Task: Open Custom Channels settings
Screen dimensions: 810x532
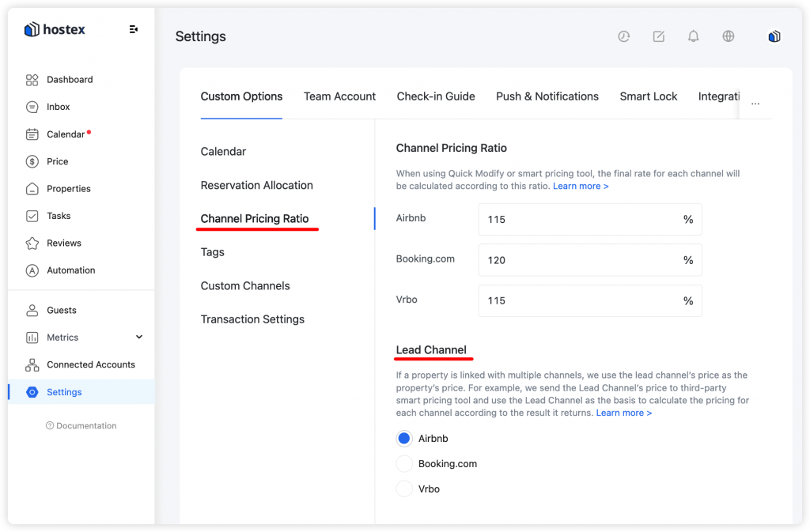Action: pyautogui.click(x=245, y=286)
